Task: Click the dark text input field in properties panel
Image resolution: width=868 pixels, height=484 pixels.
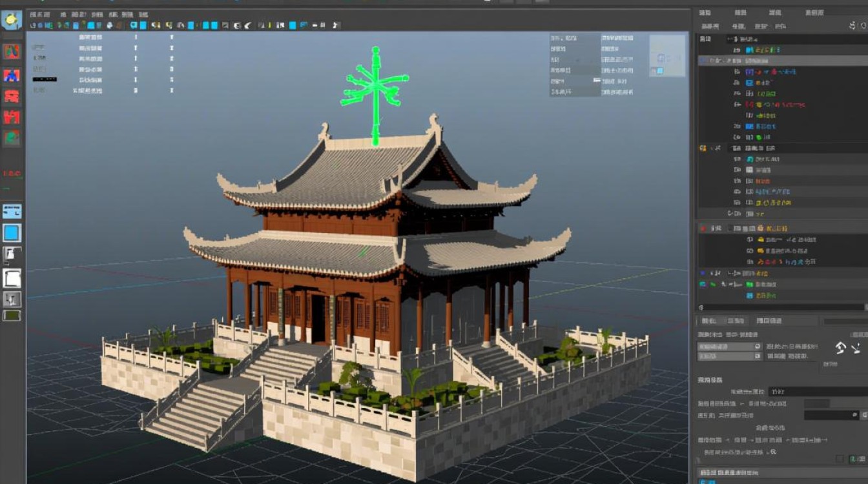Action: [x=817, y=392]
